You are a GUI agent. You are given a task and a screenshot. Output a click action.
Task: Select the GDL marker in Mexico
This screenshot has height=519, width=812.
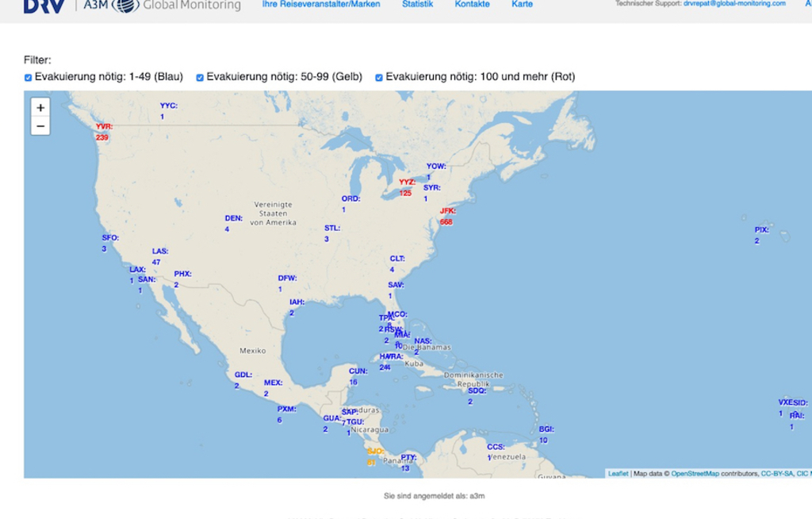pyautogui.click(x=243, y=380)
